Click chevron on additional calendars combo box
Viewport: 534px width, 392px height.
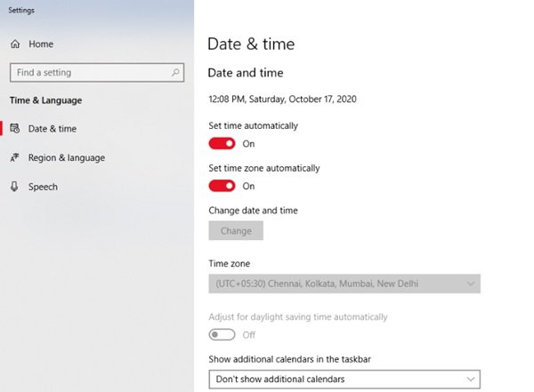pos(471,379)
